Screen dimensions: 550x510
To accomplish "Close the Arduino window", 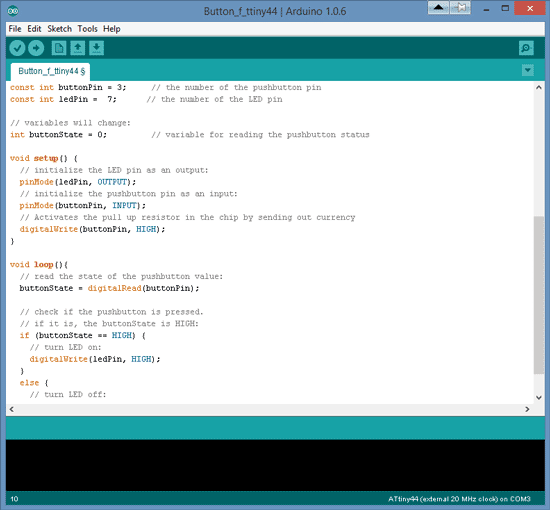I will pyautogui.click(x=530, y=8).
